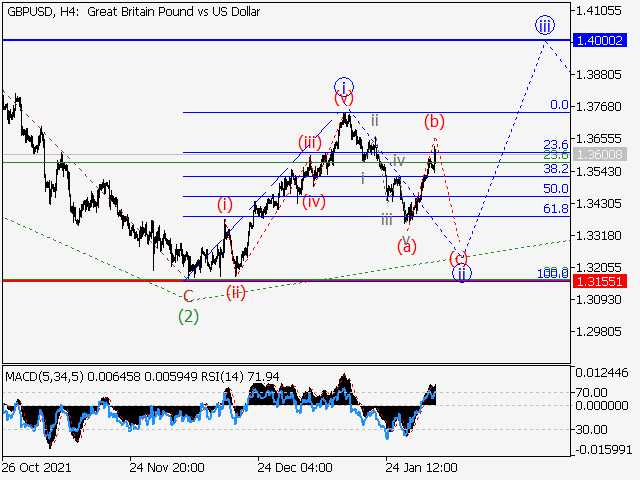Screen dimensions: 640x480
Task: Select the blue 23.6 Fibonacci level label
Action: coord(556,144)
